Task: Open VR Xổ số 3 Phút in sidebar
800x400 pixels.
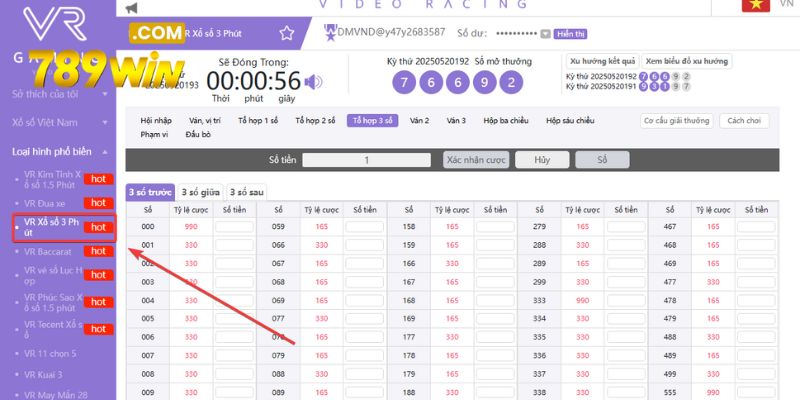Action: pos(50,227)
